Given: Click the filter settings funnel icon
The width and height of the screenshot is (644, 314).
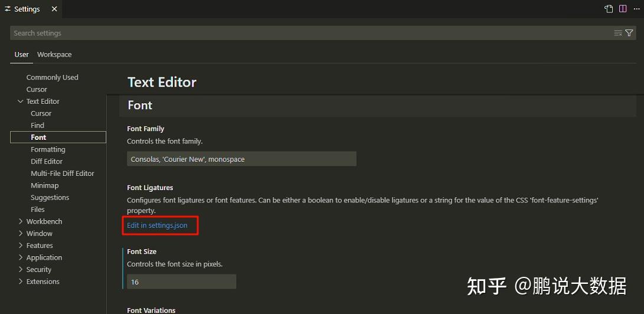Looking at the screenshot, I should (629, 33).
